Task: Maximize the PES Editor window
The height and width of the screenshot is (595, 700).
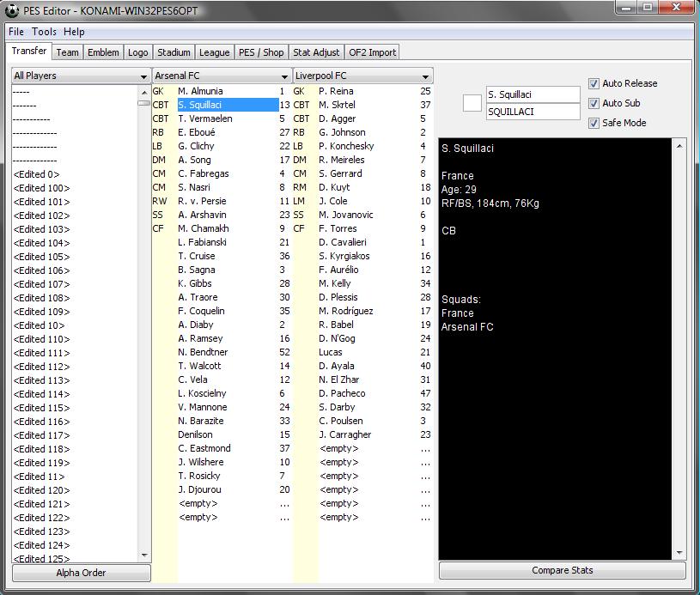Action: point(648,8)
